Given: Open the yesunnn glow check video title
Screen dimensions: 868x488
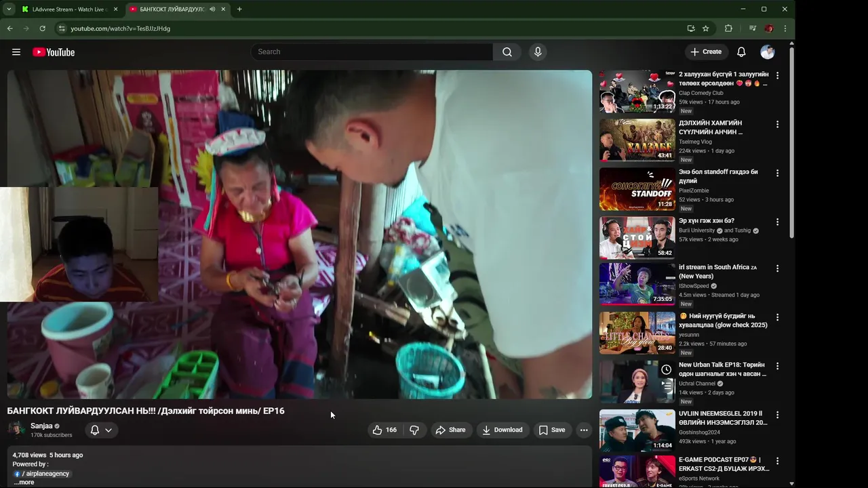Looking at the screenshot, I should click(x=724, y=320).
